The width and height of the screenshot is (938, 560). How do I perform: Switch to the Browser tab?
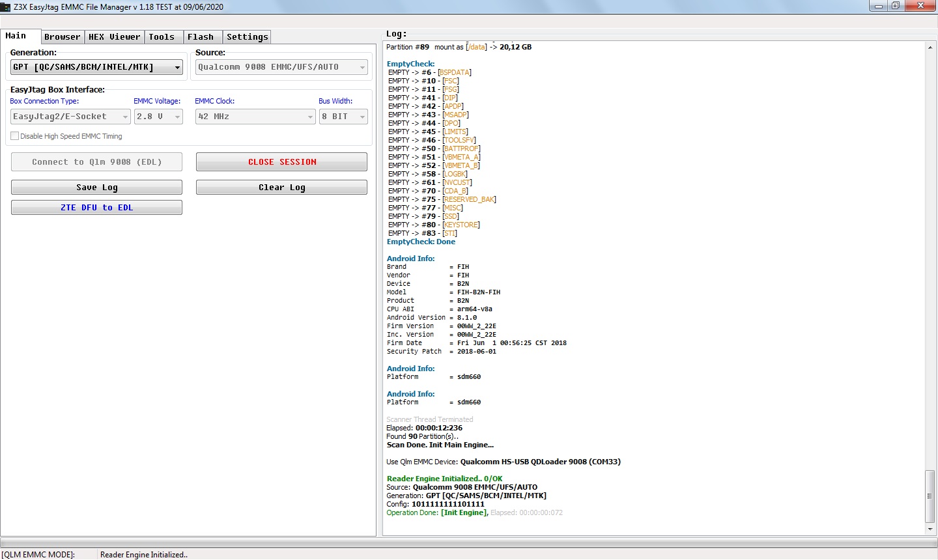63,37
